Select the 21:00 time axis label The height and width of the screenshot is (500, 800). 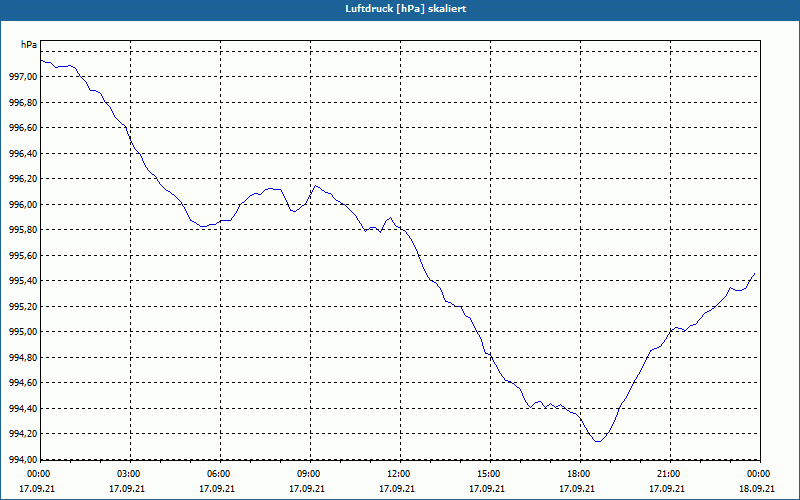(668, 474)
